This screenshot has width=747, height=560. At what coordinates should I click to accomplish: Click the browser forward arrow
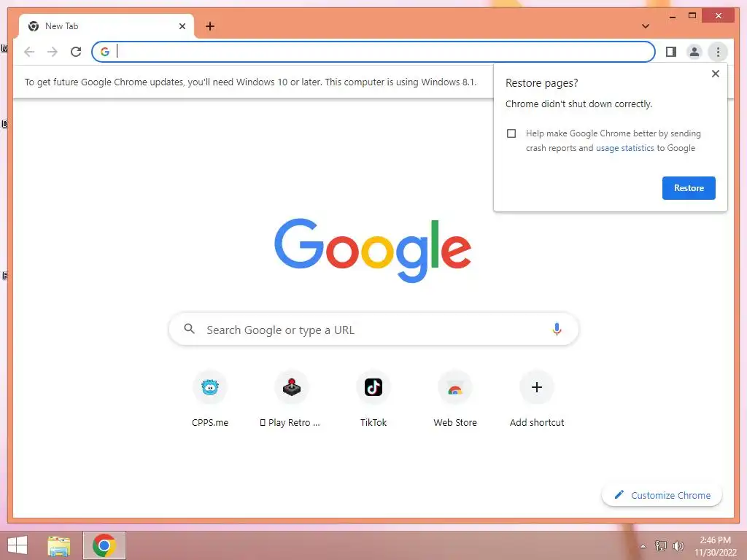[x=53, y=52]
